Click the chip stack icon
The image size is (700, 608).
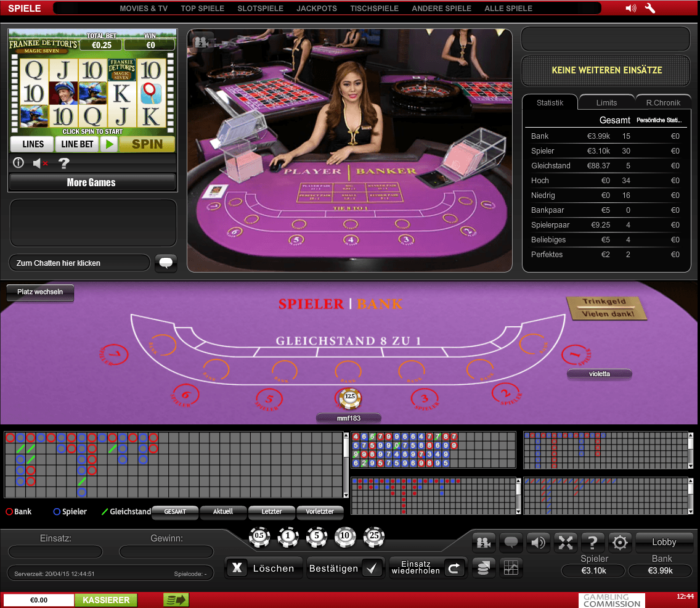pyautogui.click(x=484, y=567)
